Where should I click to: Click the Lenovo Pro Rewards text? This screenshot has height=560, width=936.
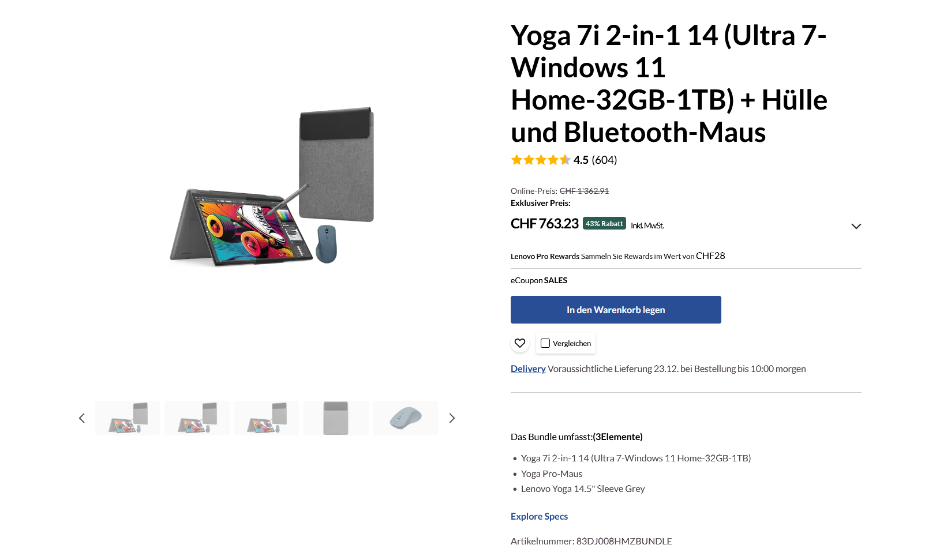tap(545, 256)
